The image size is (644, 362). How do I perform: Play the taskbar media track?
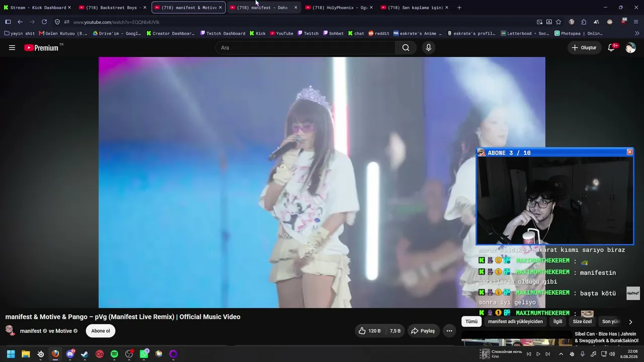click(538, 354)
